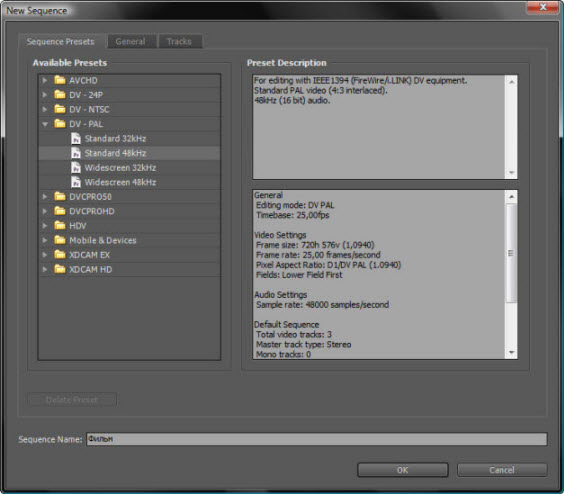Expand the XDCAM EX folder arrow

45,254
